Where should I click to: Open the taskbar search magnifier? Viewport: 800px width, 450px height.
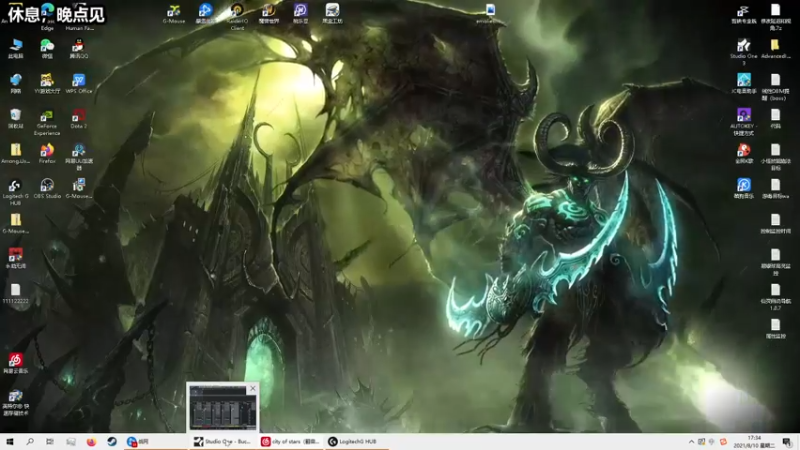[30, 441]
